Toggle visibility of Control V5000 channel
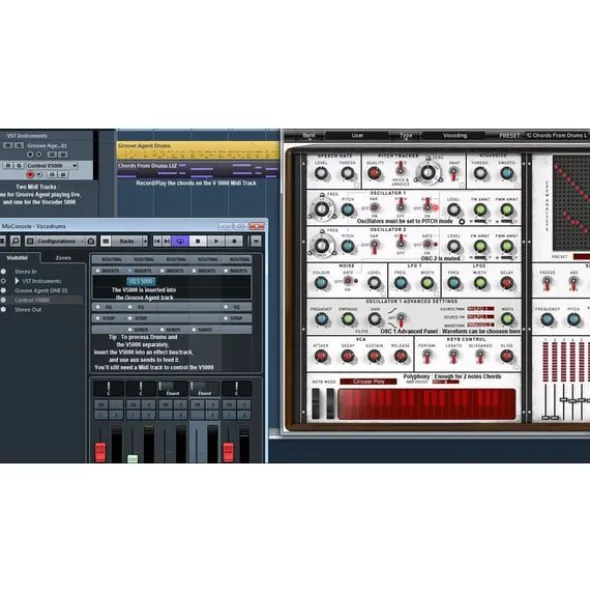This screenshot has height=591, width=590. click(3, 300)
